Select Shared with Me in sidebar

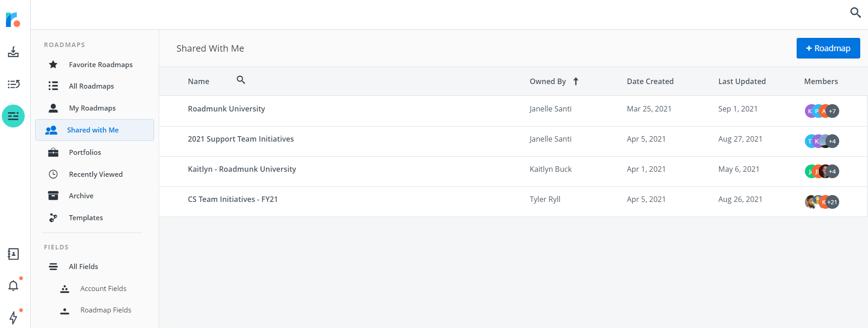[95, 130]
